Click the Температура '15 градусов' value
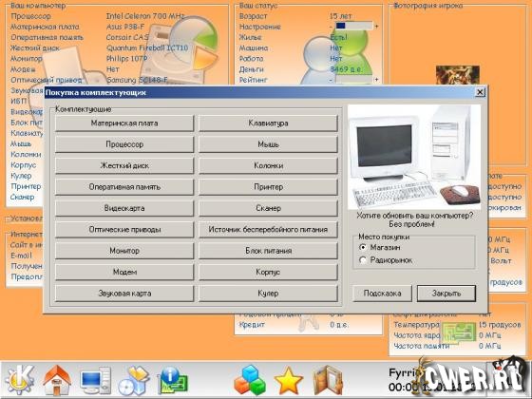This screenshot has width=532, height=399. tap(500, 325)
